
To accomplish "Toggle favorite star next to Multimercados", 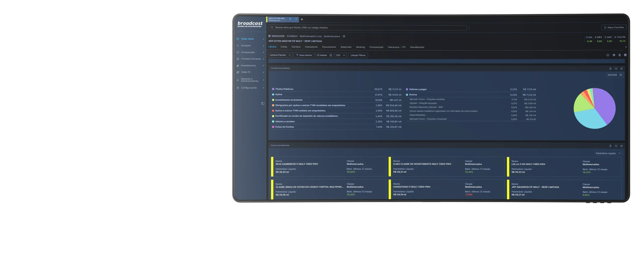I will [x=344, y=36].
